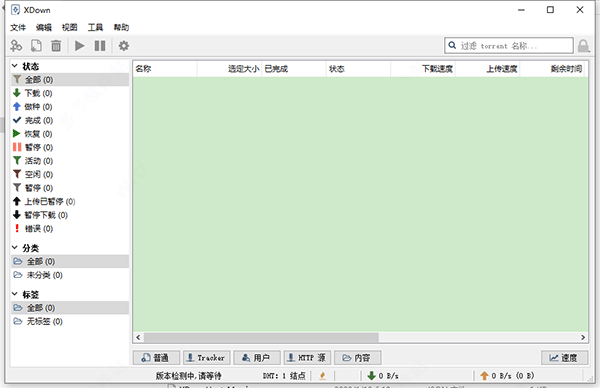Viewport: 600px width, 388px height.
Task: Open the 视图 menu
Action: [70, 28]
